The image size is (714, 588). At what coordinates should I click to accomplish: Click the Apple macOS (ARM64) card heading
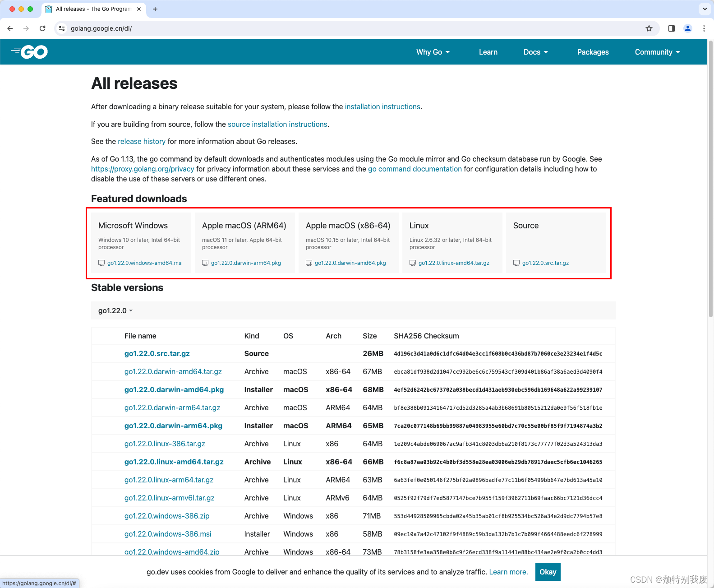[x=244, y=226]
